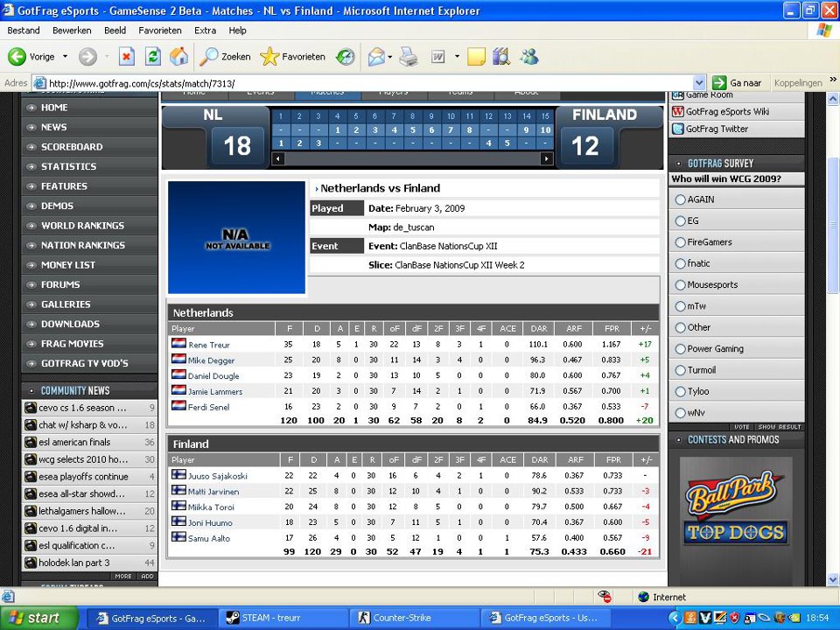Screen dimensions: 840x630
Task: Click icon next to esl american finals
Action: click(31, 442)
